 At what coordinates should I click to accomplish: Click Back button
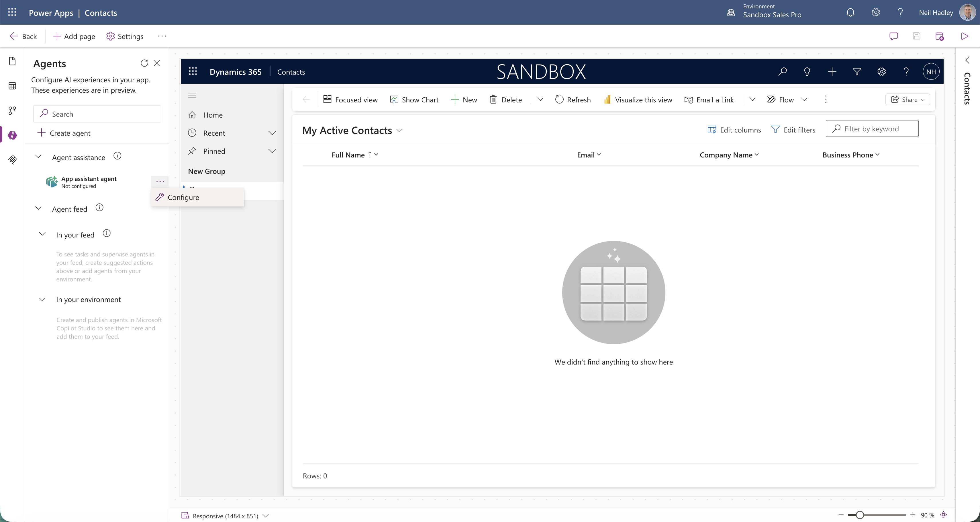pyautogui.click(x=23, y=36)
